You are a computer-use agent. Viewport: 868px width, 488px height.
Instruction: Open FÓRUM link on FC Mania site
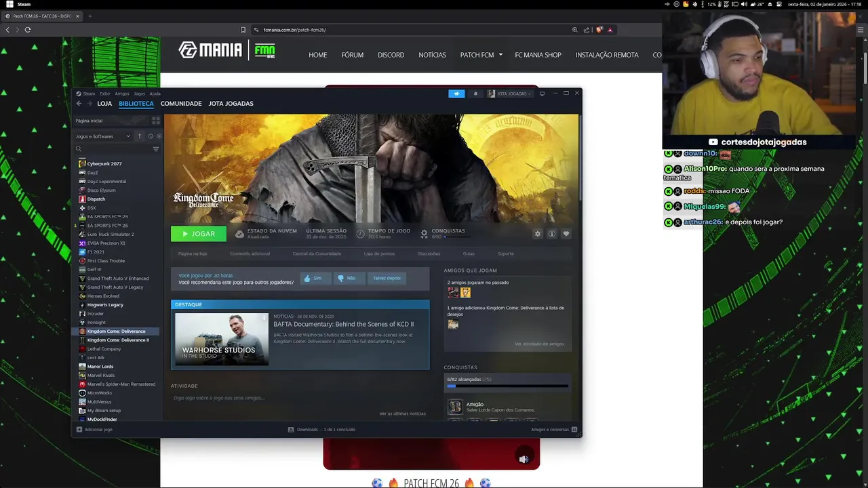352,55
